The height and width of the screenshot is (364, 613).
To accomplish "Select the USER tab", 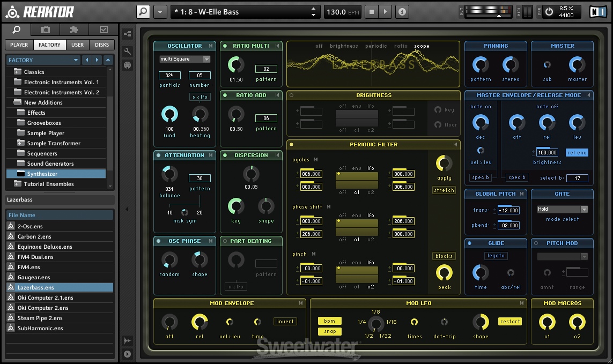I will click(x=77, y=44).
